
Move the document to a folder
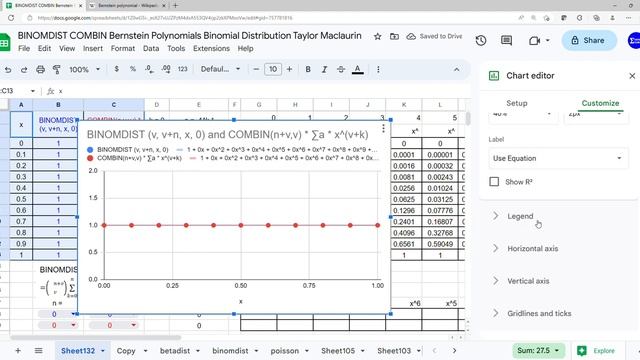(394, 37)
